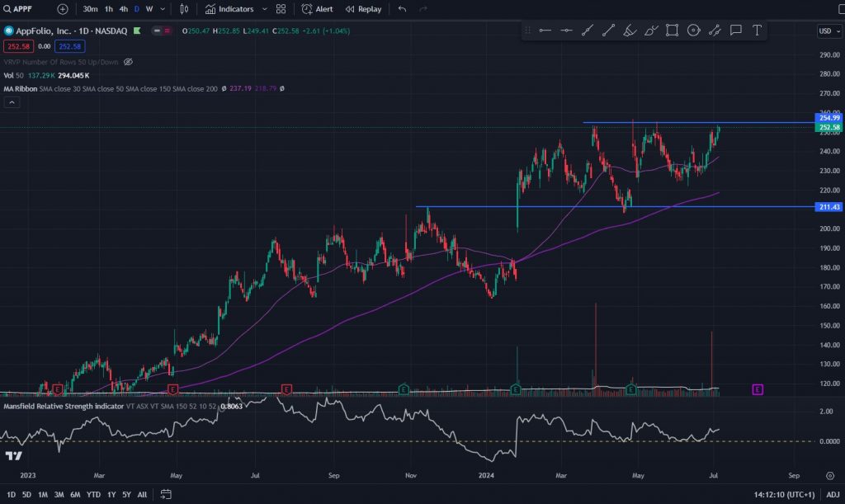Screen dimensions: 845x504
Task: Select the text tool in drawing toolbar
Action: 757,31
